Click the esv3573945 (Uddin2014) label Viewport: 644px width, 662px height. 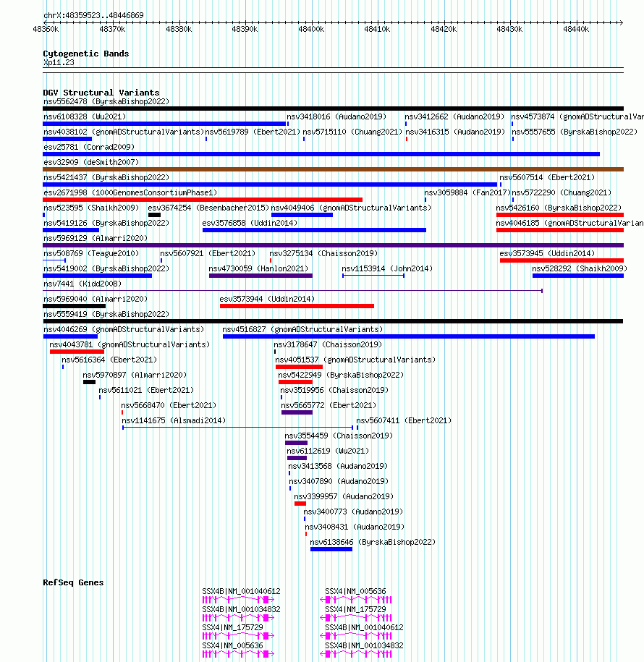[547, 254]
